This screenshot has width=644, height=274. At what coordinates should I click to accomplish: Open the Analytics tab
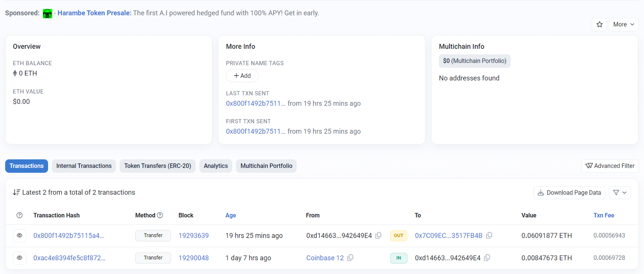point(216,166)
